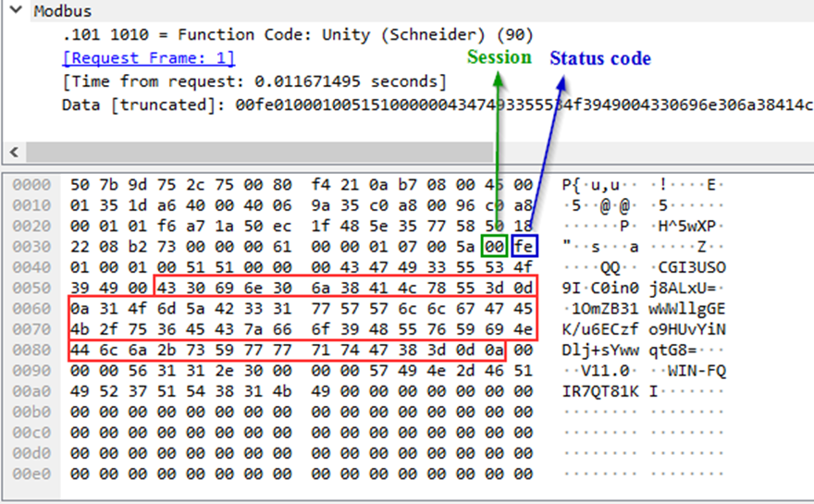Select the hex offset 0000 row label
The height and width of the screenshot is (504, 814).
(x=30, y=184)
